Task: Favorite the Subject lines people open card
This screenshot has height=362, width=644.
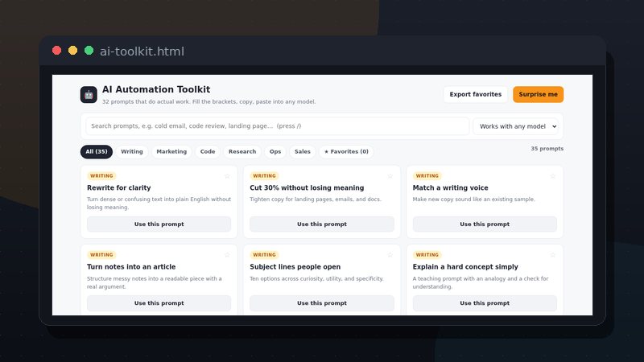Action: 390,255
